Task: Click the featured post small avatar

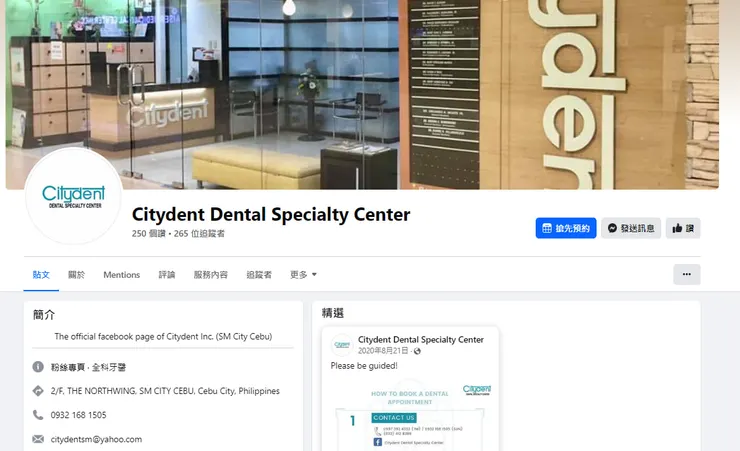Action: point(342,345)
